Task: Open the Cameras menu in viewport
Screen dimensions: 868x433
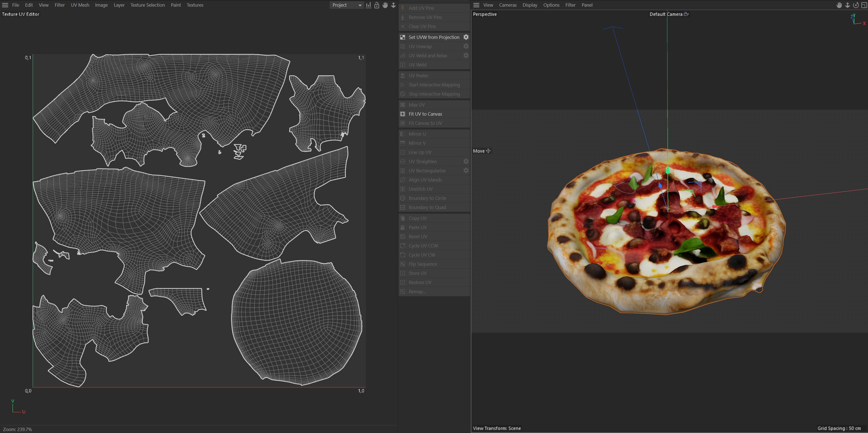Action: coord(507,5)
